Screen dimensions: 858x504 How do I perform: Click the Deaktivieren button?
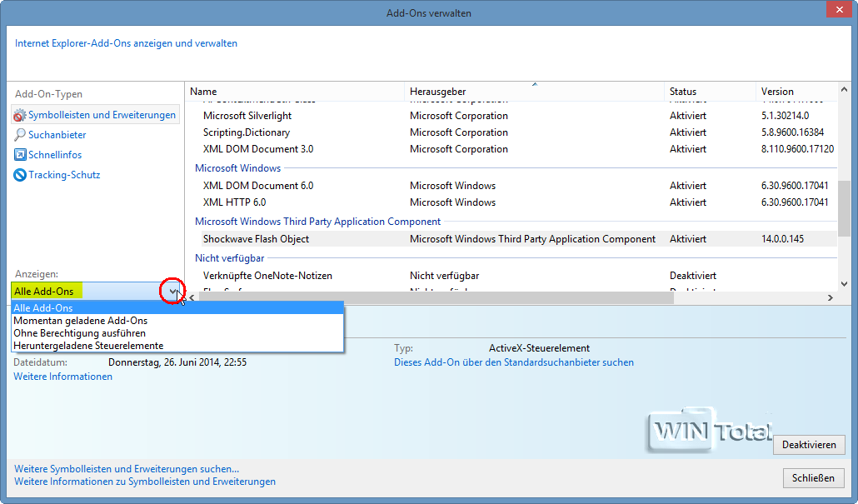tap(809, 445)
